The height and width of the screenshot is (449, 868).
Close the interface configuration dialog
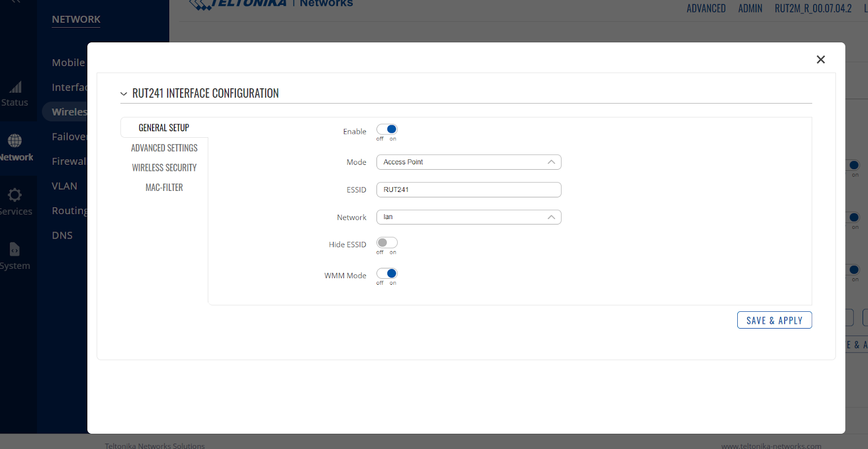click(820, 60)
